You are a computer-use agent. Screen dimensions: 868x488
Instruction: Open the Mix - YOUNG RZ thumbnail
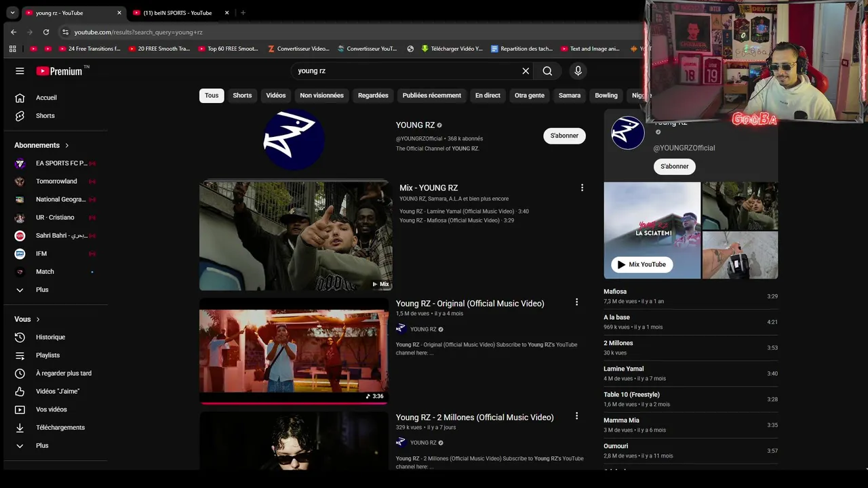point(296,236)
